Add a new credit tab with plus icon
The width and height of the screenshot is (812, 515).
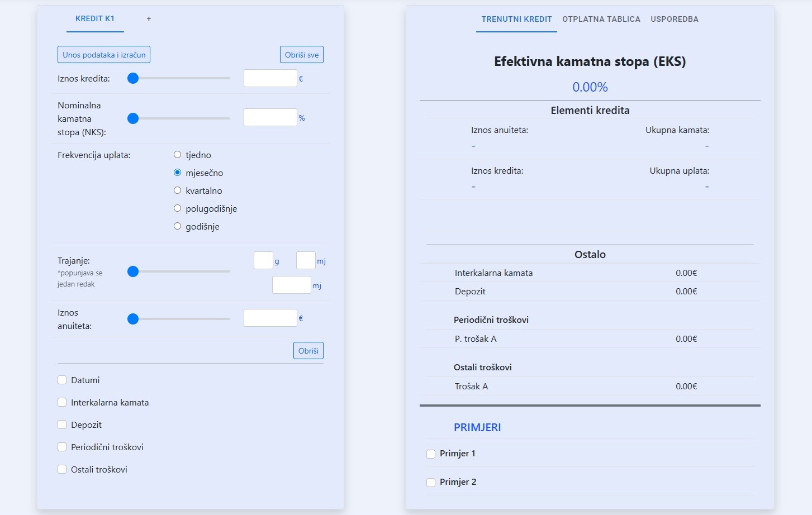149,19
